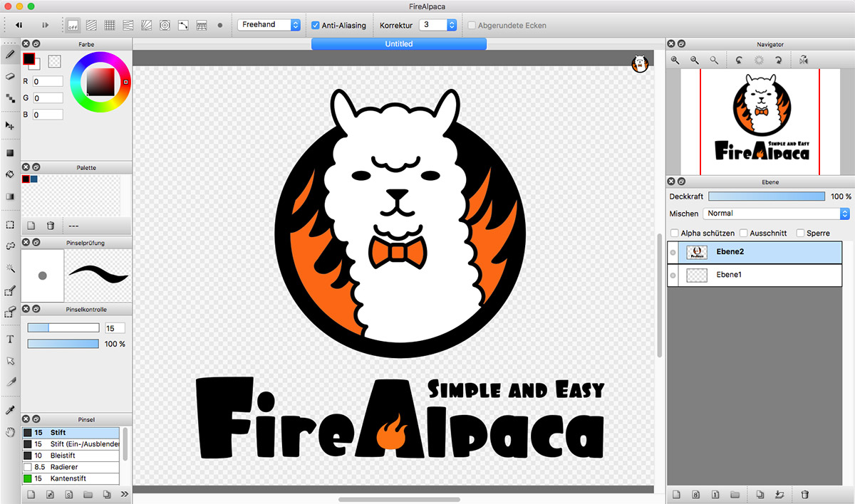
Task: Select the rectangular Selection tool
Action: [10, 224]
